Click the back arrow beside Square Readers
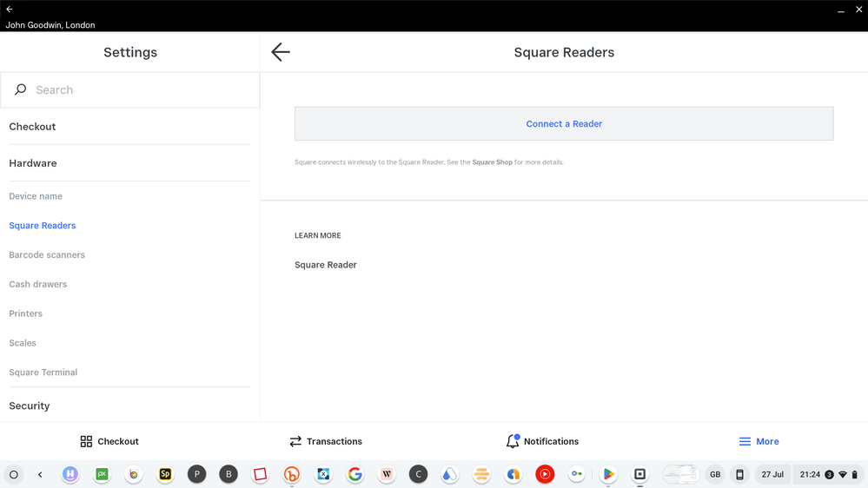Screen dimensions: 868x488 tap(280, 52)
